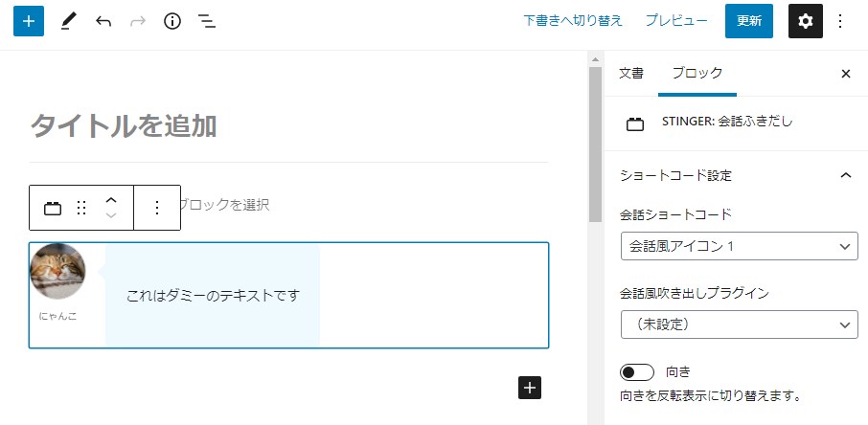The height and width of the screenshot is (425, 868).
Task: Open the three-dot options menu in top bar
Action: 840,21
